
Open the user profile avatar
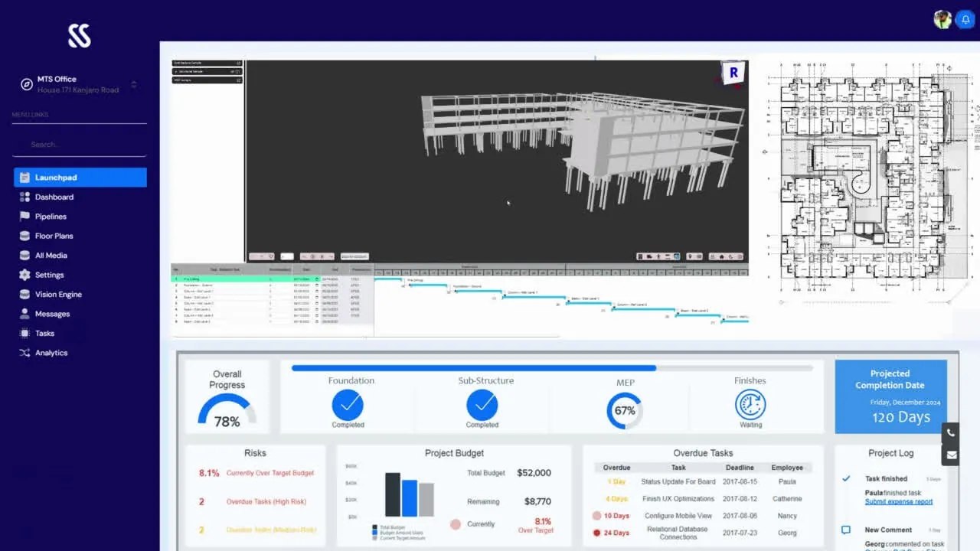942,20
